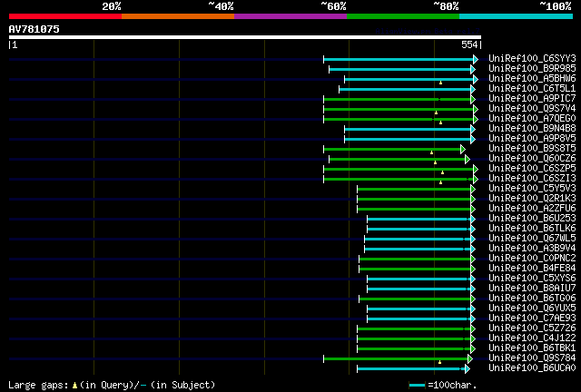Open UniRef100_C6SZI3 hit
The width and height of the screenshot is (581, 392).
coord(532,179)
